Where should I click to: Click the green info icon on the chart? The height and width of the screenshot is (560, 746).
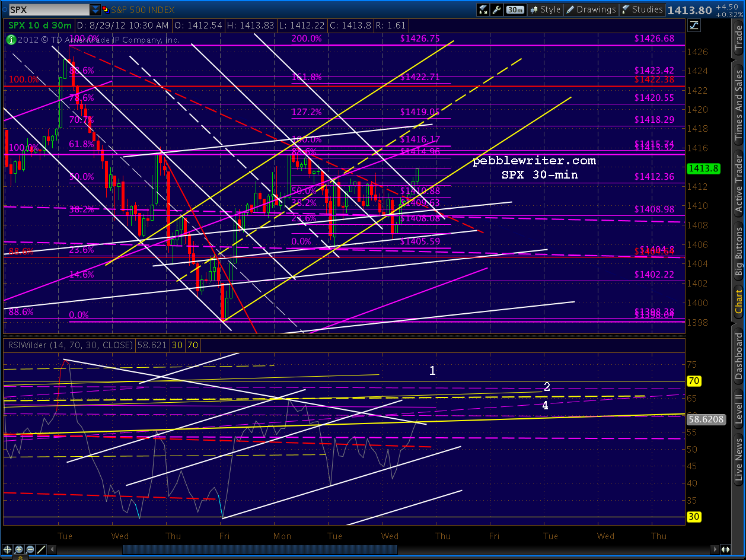tap(11, 40)
